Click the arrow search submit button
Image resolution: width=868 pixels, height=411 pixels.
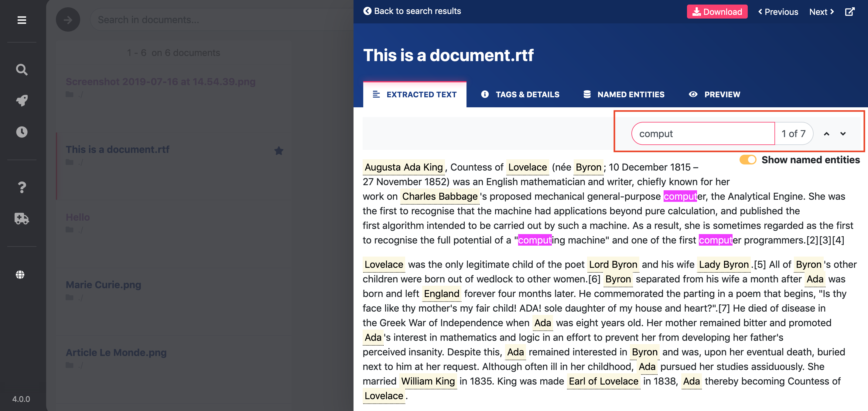[68, 19]
